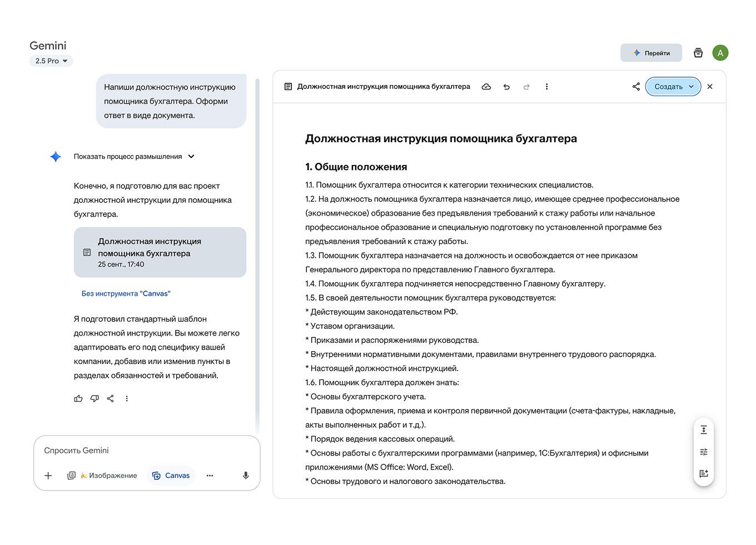Image resolution: width=756 pixels, height=545 pixels.
Task: Click the Перейти button
Action: tap(651, 53)
